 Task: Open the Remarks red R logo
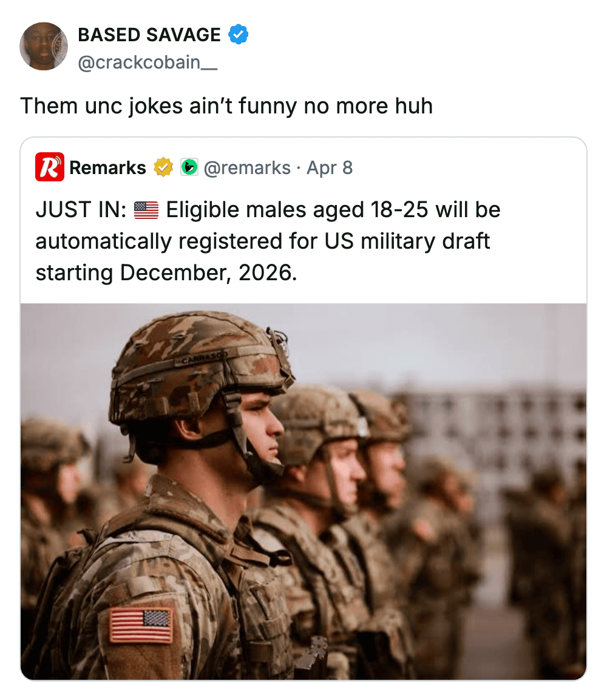point(50,167)
